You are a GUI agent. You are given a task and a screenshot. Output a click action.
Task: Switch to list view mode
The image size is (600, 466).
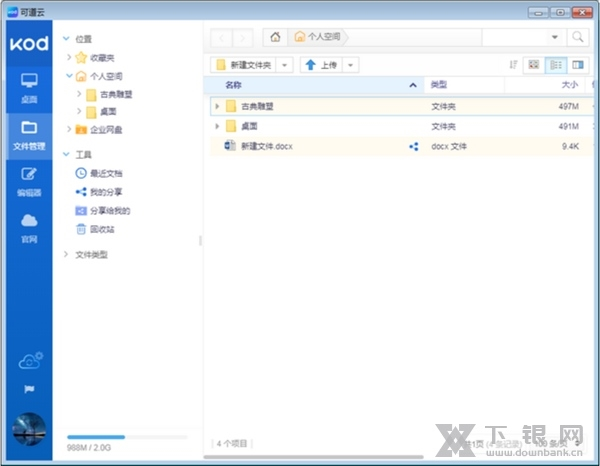click(556, 65)
